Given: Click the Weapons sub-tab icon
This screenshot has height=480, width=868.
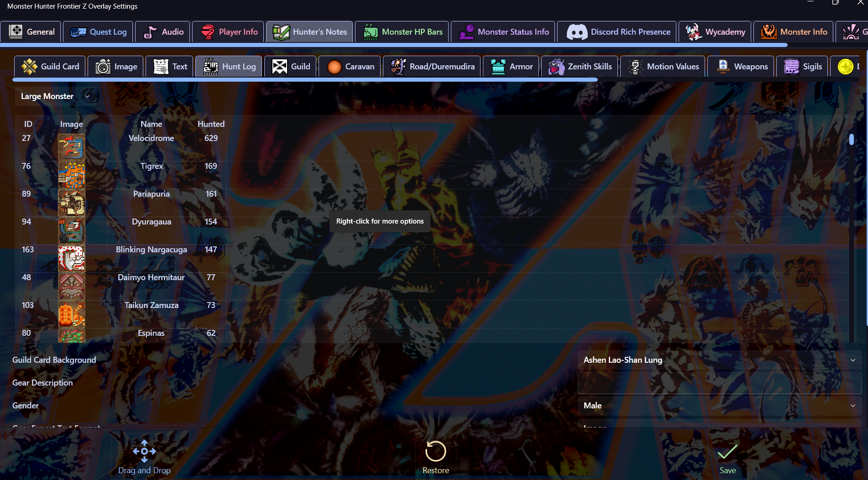Looking at the screenshot, I should click(722, 67).
